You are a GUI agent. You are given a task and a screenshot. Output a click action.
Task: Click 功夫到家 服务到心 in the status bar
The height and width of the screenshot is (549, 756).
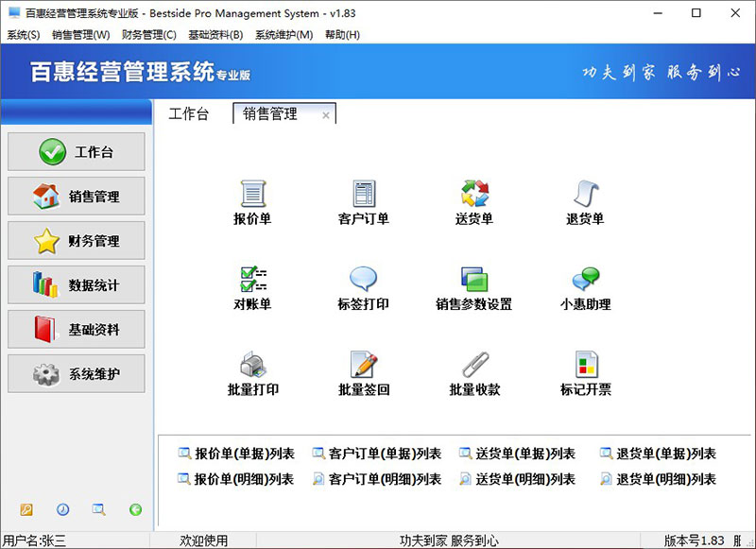[x=449, y=540]
